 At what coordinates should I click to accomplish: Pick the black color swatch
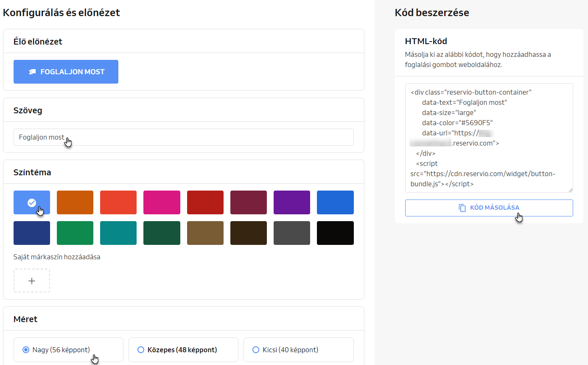pos(335,233)
